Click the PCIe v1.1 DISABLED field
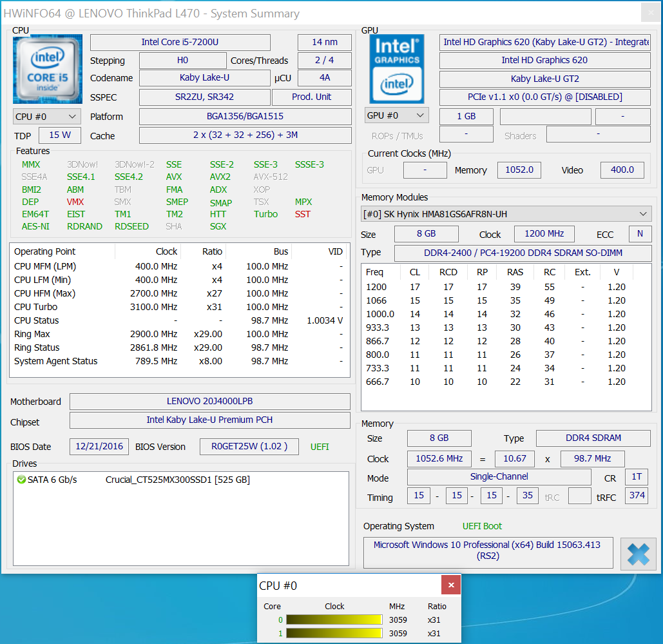The width and height of the screenshot is (663, 644). tap(544, 97)
